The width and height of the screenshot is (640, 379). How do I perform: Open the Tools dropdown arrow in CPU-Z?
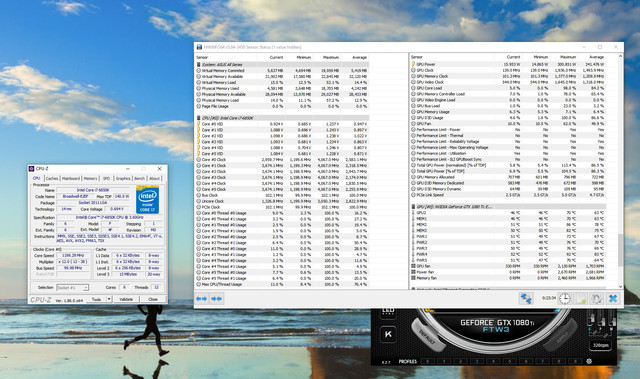[109, 299]
